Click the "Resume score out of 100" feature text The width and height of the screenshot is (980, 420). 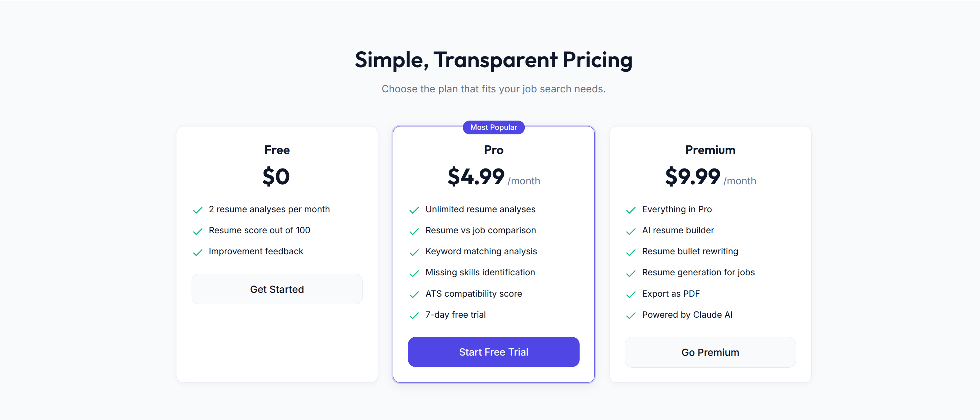coord(259,230)
